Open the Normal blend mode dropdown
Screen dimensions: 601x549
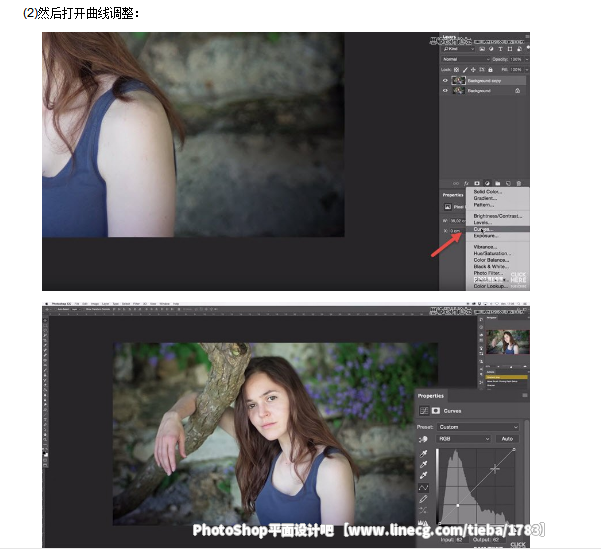(x=466, y=59)
